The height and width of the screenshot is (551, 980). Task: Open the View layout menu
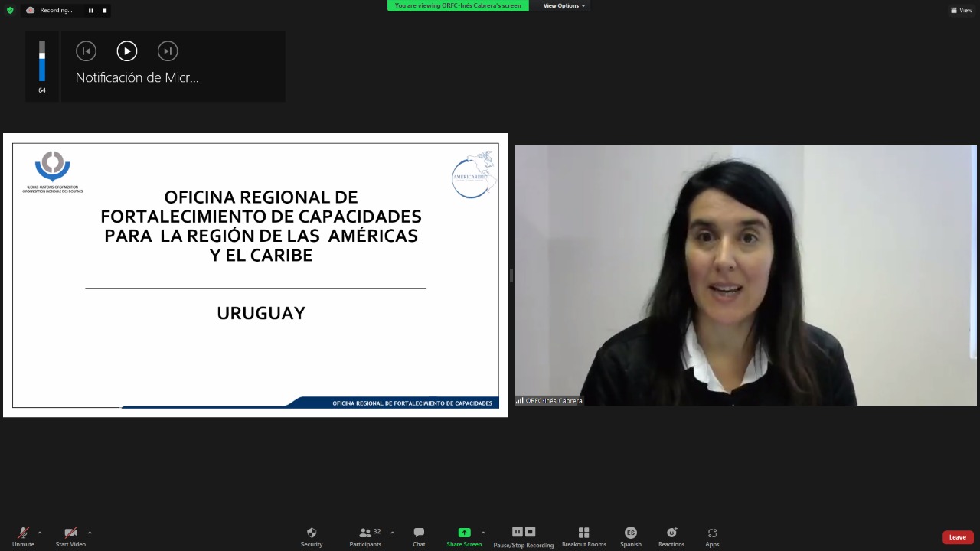[961, 10]
